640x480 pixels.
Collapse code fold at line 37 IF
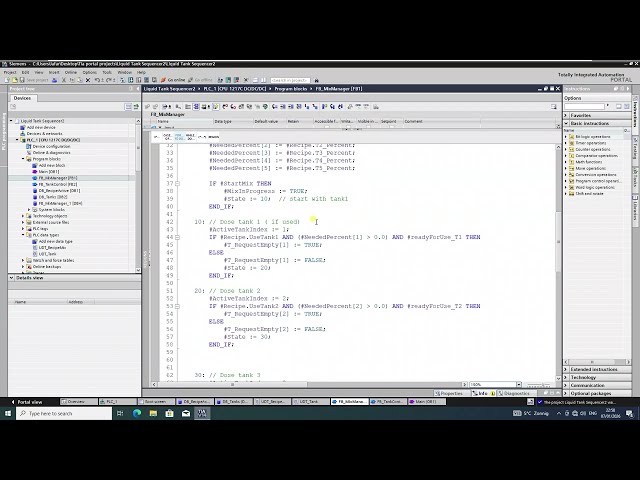click(x=177, y=184)
